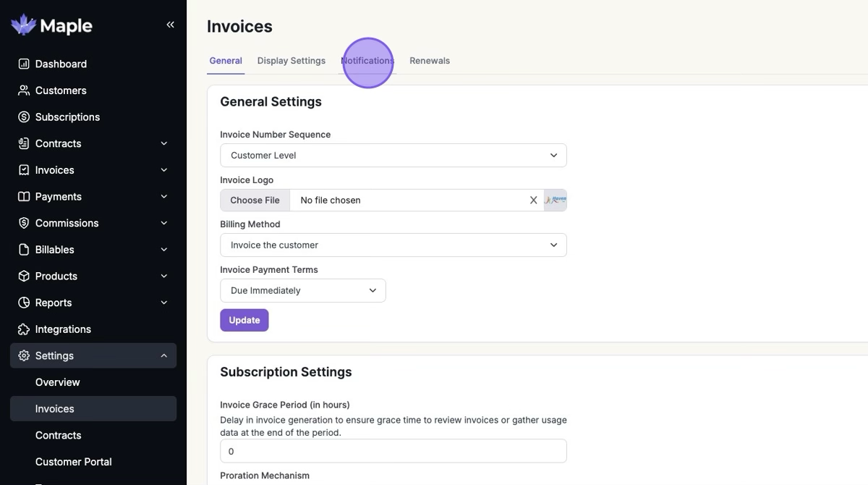Switch to the Renewals tab
The height and width of the screenshot is (485, 868).
(430, 61)
